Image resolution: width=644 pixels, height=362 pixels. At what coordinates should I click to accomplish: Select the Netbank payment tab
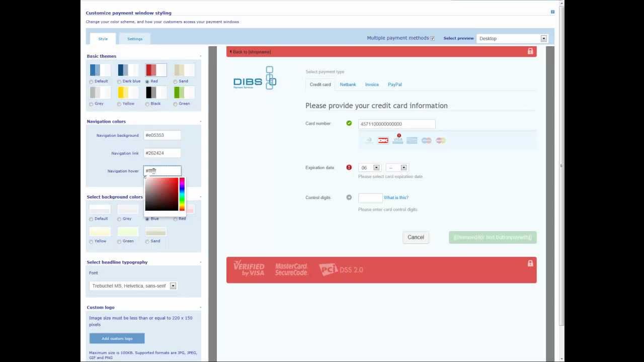pos(348,84)
